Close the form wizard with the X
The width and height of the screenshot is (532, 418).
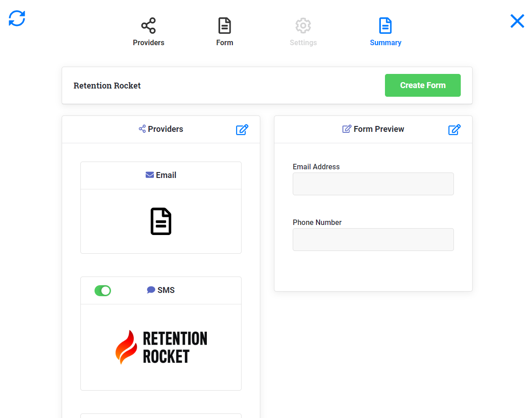pos(517,21)
